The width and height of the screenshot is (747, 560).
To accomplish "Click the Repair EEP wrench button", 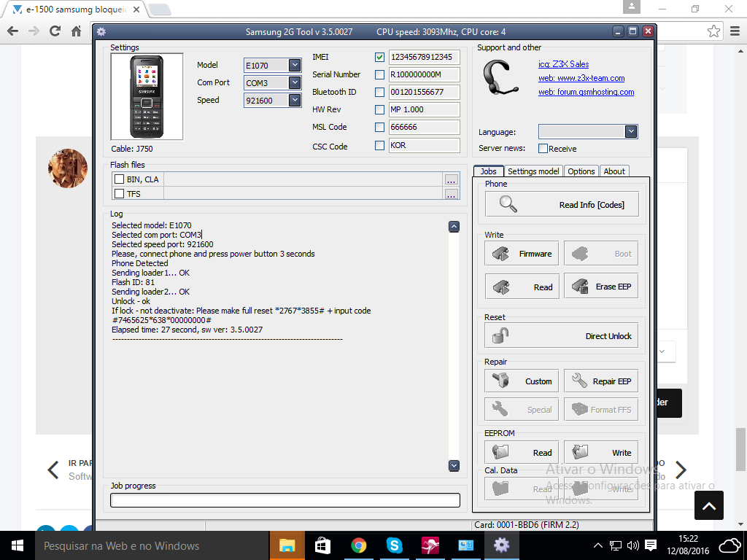I will click(x=601, y=381).
